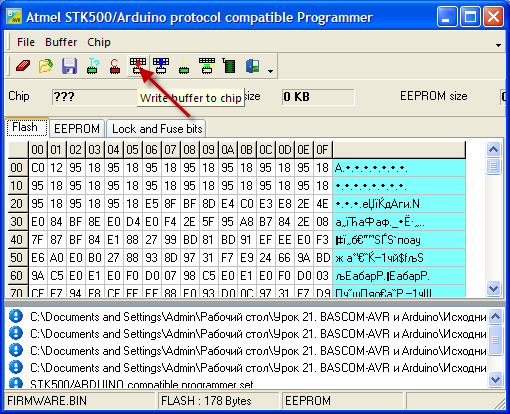Click the dark green chip toolbar icon
510x414 pixels.
[x=229, y=66]
